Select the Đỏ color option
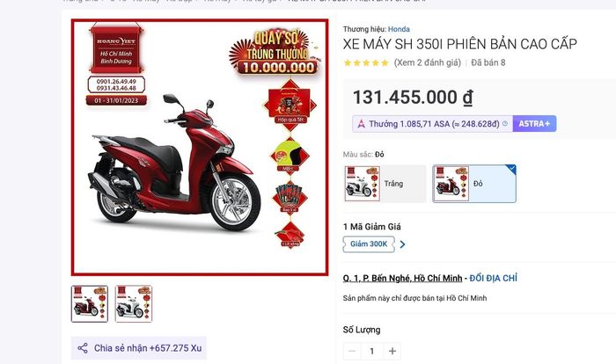The width and height of the screenshot is (616, 364). click(474, 184)
